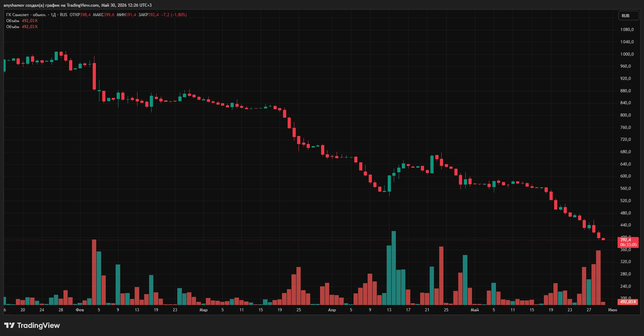644x336 pixels.
Task: Click the 560,0 price scale label
Action: [626, 188]
